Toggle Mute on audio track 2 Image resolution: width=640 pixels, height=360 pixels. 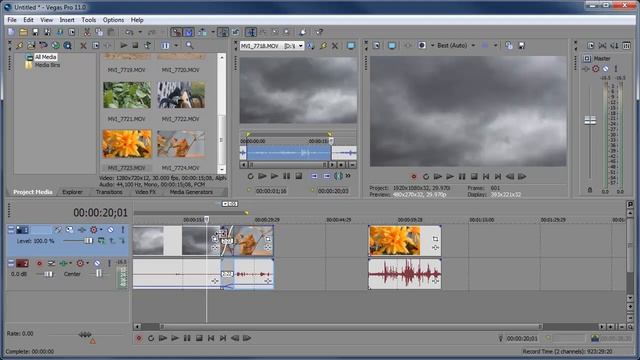(97, 263)
